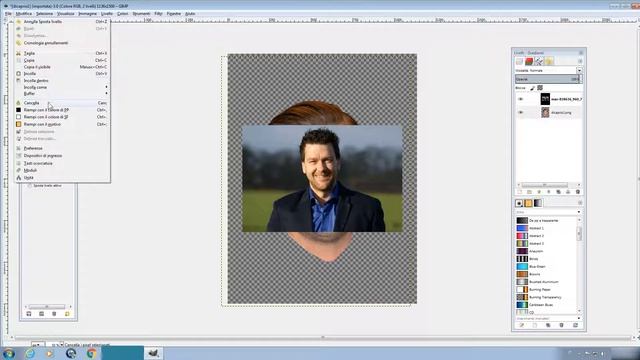Select the Burning Paper gradient
The height and width of the screenshot is (360, 640).
coord(547,290)
